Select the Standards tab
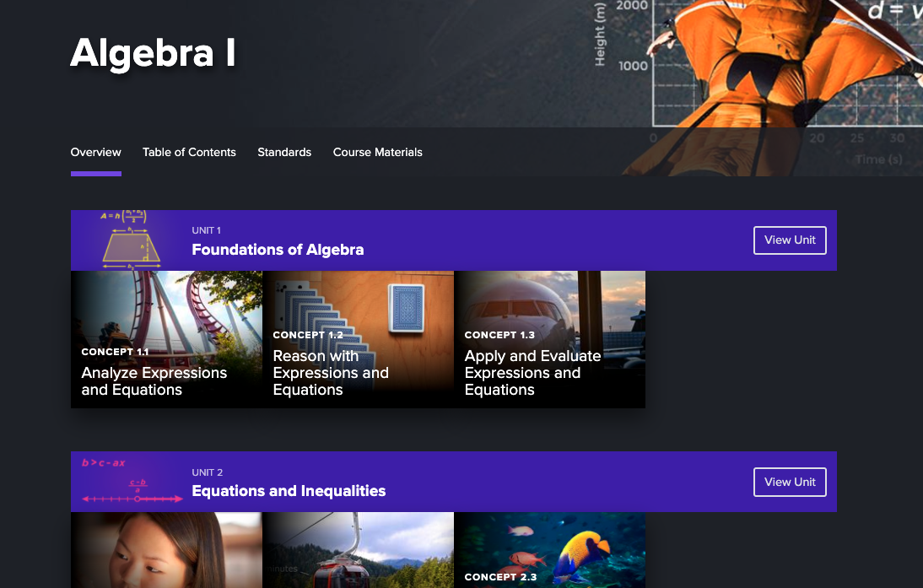Image resolution: width=923 pixels, height=588 pixels. pyautogui.click(x=284, y=153)
